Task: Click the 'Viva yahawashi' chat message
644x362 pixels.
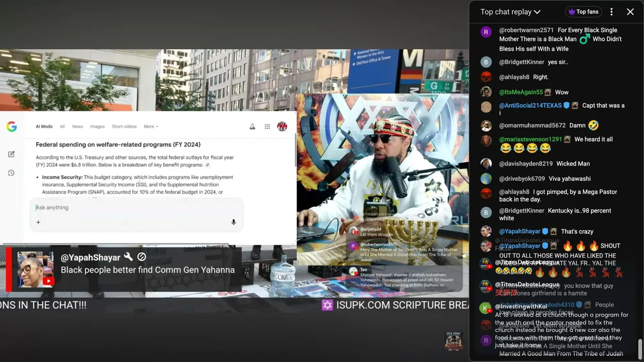Action: 570,179
